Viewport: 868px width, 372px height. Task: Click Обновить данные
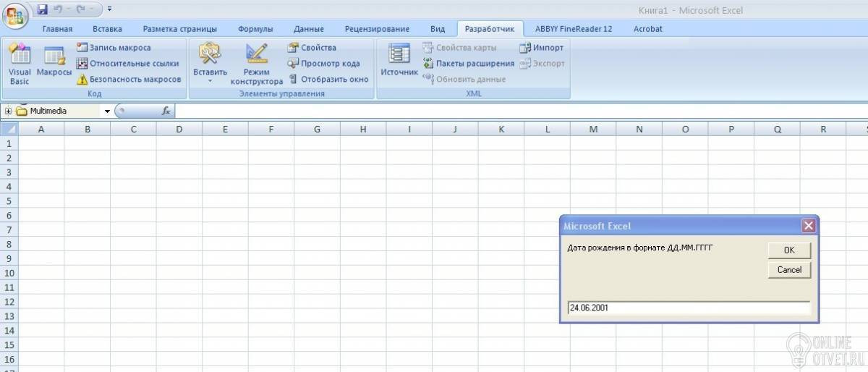click(464, 79)
